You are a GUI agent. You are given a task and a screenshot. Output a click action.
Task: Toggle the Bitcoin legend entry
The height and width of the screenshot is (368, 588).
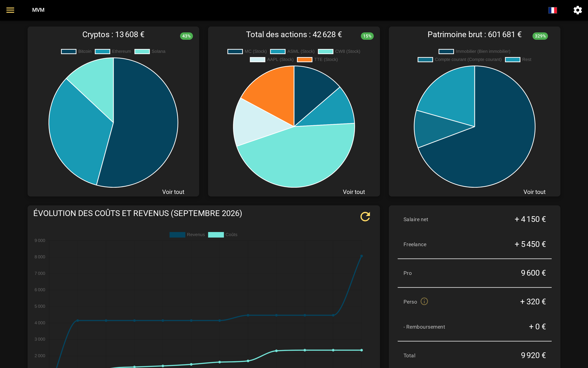click(76, 51)
